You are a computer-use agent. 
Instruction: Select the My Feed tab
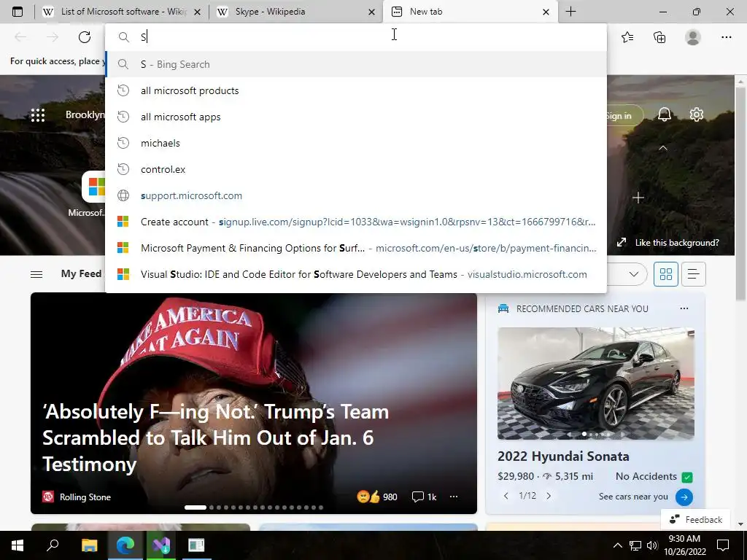(x=81, y=274)
